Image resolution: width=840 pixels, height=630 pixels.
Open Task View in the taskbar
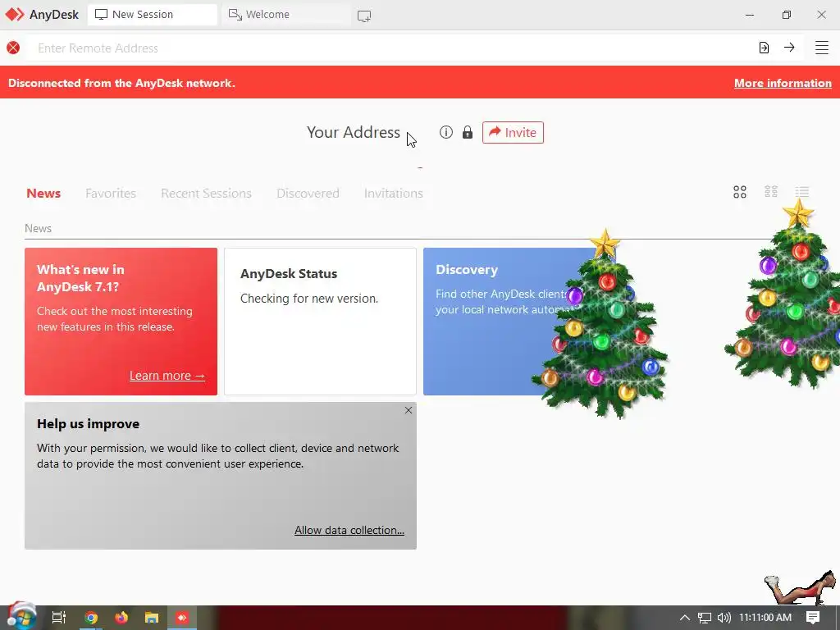pyautogui.click(x=59, y=618)
